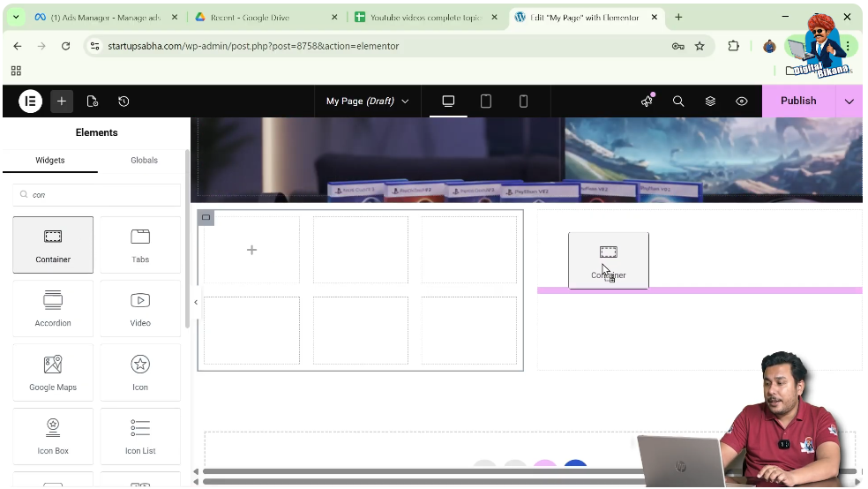The image size is (868, 489).
Task: Open the saved passwords key icon
Action: point(678,46)
